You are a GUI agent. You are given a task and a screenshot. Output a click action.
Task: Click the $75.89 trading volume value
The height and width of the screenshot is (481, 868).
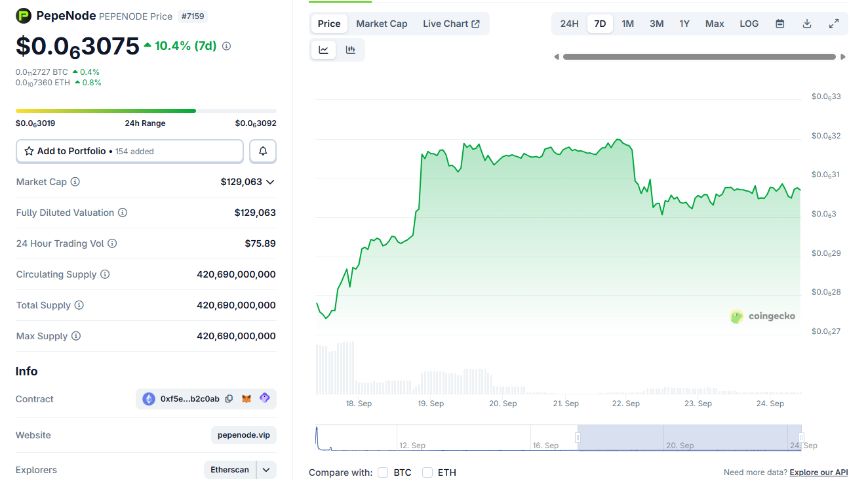pyautogui.click(x=260, y=243)
